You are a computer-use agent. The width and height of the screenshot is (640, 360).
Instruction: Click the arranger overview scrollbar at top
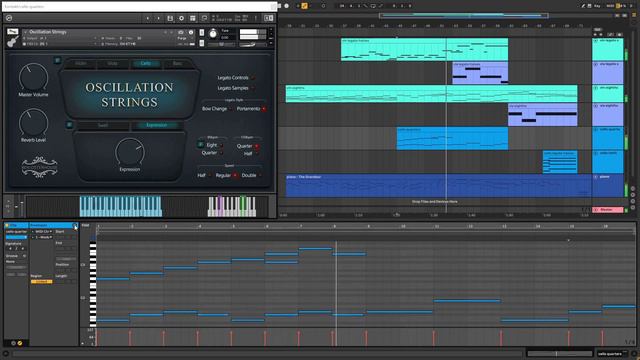click(464, 16)
